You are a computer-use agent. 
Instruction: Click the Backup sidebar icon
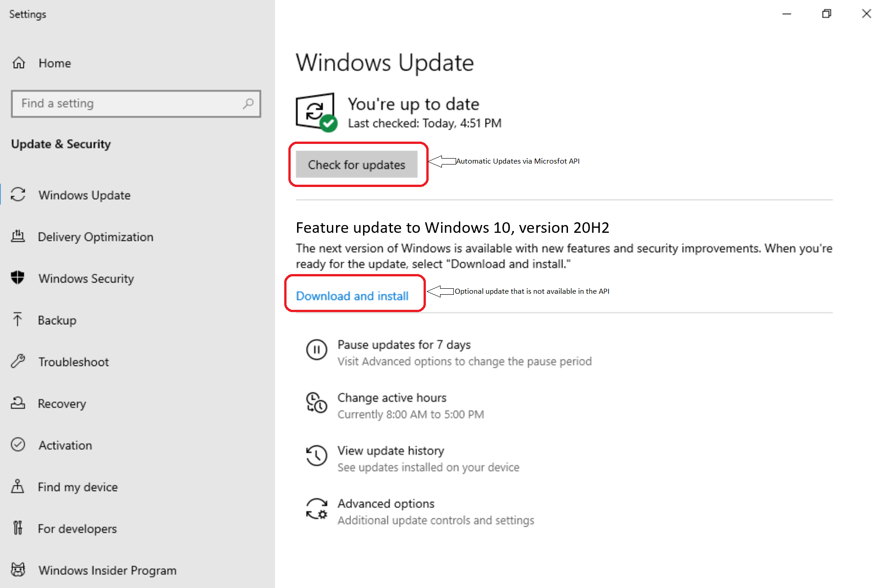pos(18,320)
